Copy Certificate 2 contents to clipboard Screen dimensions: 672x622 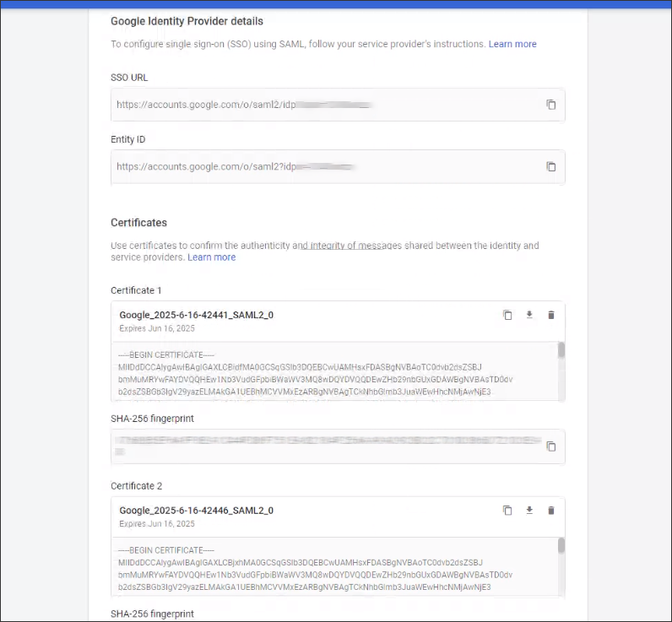click(507, 511)
